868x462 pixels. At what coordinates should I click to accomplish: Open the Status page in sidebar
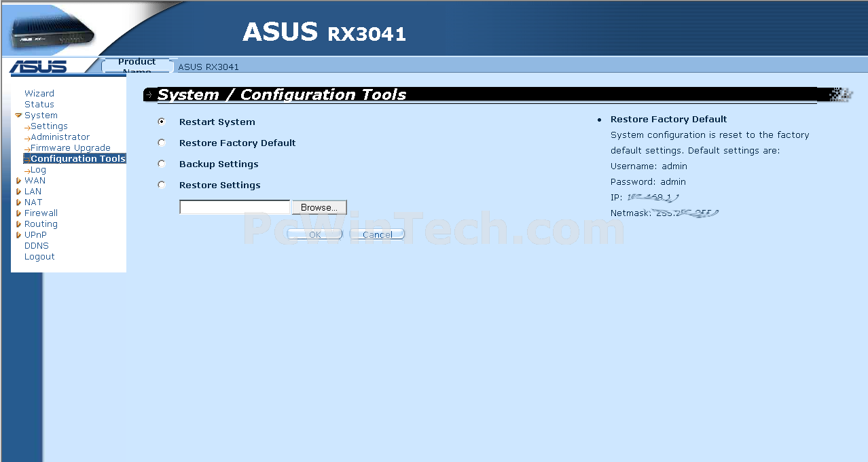(39, 105)
